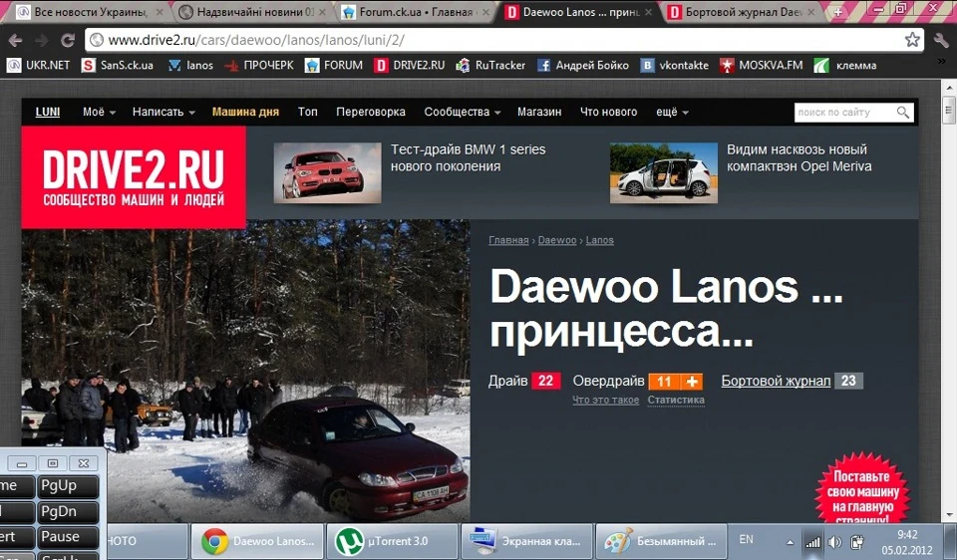Click the network signal tray icon
This screenshot has width=957, height=560.
(812, 542)
